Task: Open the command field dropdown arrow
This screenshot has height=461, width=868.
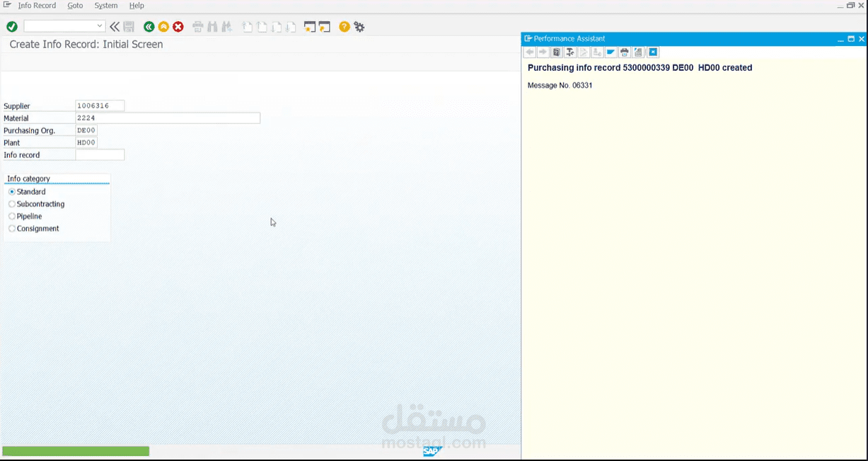Action: click(x=100, y=26)
